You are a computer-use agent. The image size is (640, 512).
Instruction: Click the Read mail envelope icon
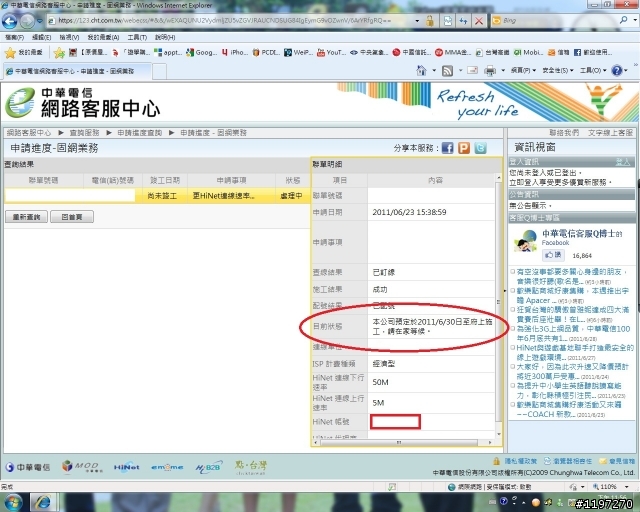(x=473, y=70)
